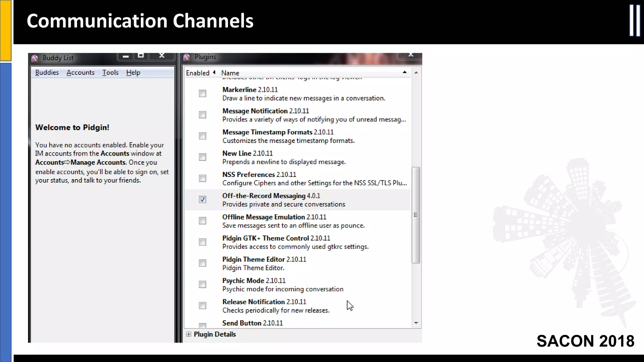Sort plugins by the Name column header
Viewport: 644px width, 362px height.
point(315,73)
